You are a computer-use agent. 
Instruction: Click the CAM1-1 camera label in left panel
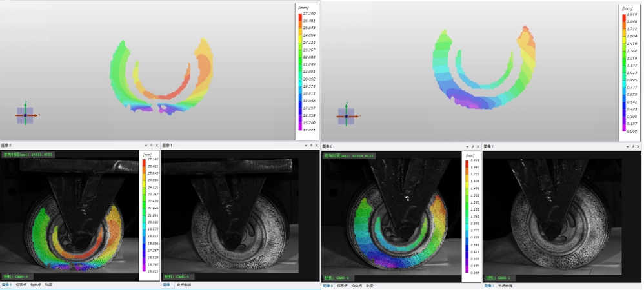pos(176,276)
